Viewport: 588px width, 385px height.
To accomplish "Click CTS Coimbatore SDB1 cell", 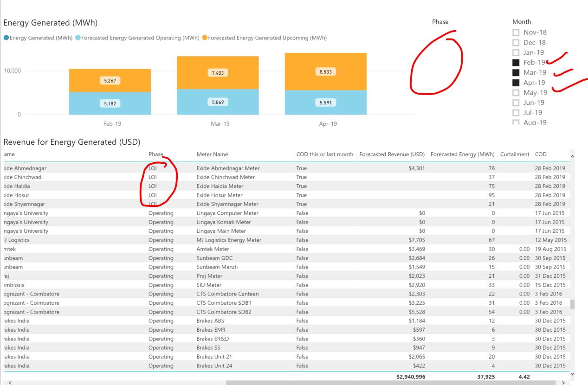I will (x=224, y=303).
